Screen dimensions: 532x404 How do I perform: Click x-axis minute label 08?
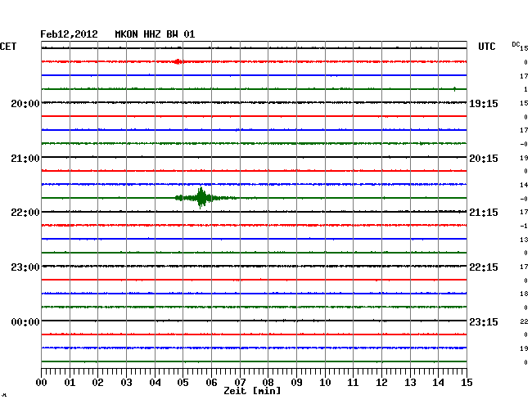click(268, 383)
